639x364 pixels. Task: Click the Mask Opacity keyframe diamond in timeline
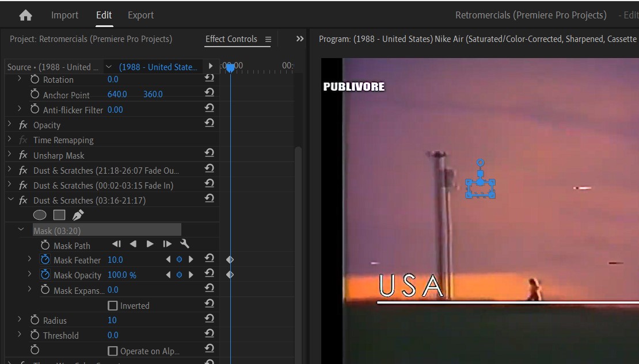pyautogui.click(x=230, y=275)
